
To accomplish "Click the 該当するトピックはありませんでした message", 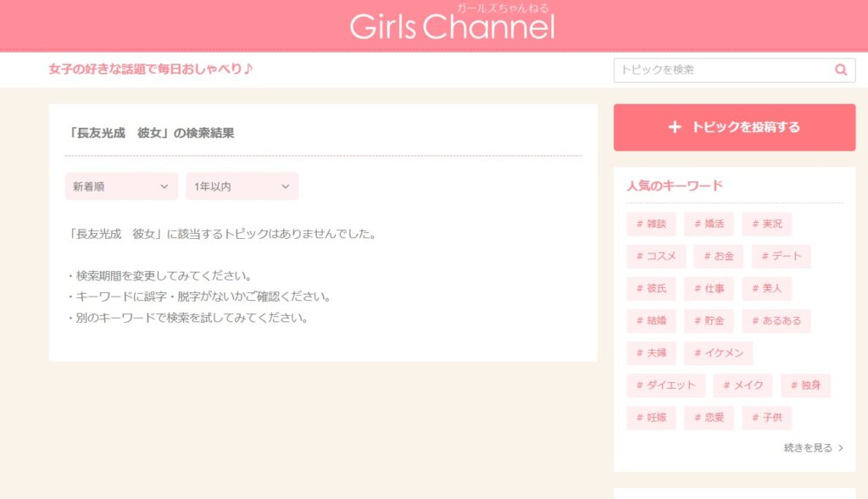I will (x=223, y=234).
